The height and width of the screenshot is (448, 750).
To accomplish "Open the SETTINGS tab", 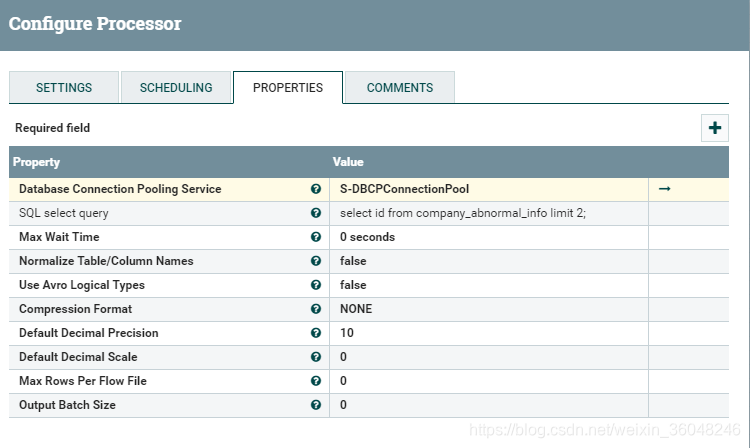I will pyautogui.click(x=64, y=87).
